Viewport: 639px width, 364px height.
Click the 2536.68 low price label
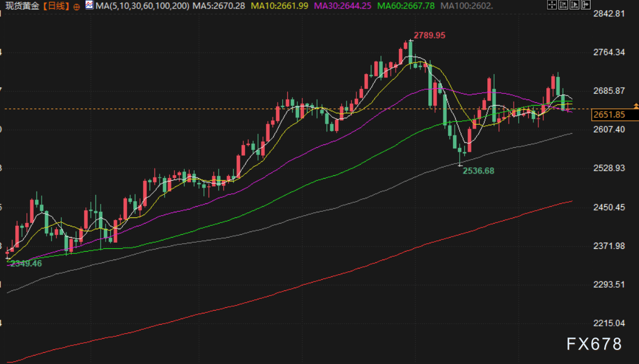click(x=478, y=171)
